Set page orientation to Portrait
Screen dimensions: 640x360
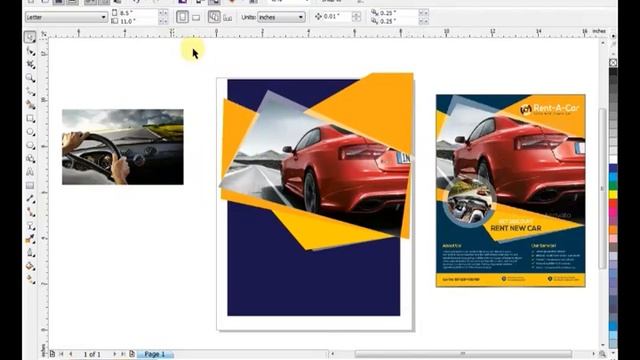[182, 17]
